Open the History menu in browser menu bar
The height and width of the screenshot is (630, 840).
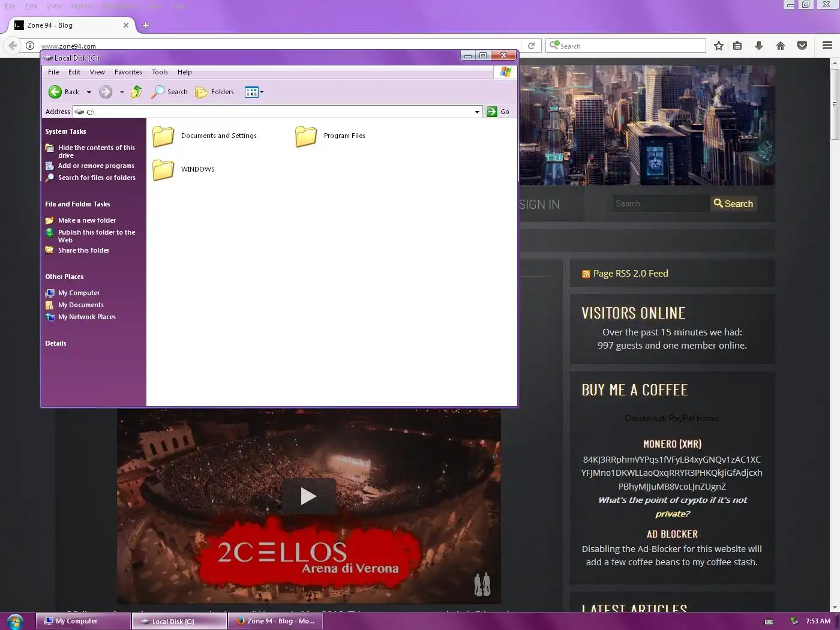pyautogui.click(x=82, y=6)
